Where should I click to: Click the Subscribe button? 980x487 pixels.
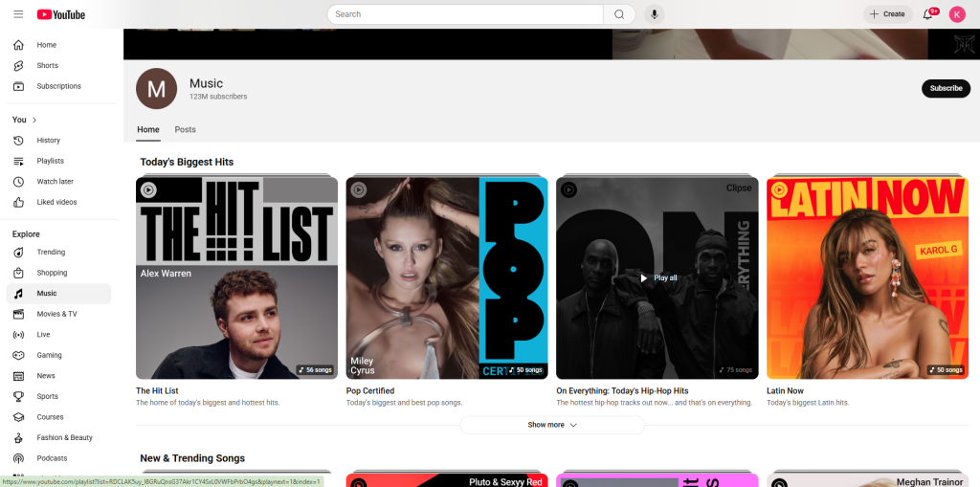point(946,89)
